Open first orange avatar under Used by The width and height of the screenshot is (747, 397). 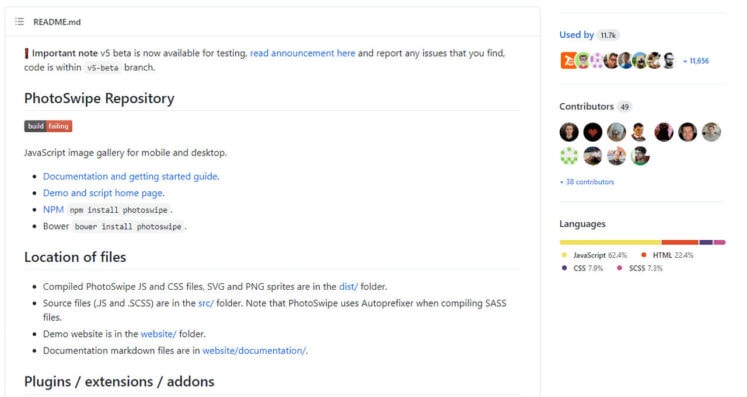click(x=568, y=61)
